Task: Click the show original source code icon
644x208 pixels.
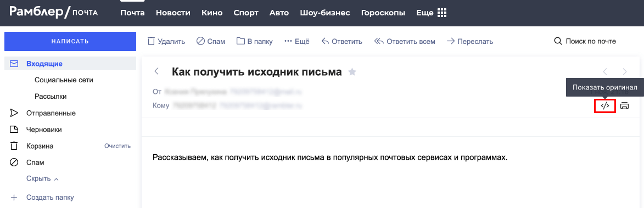Action: 604,106
